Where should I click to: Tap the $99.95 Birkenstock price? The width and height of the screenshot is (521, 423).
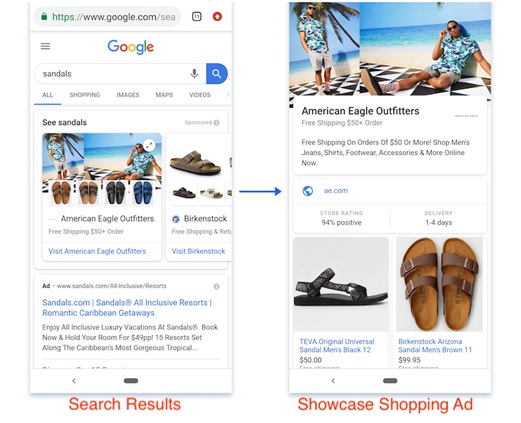[409, 360]
